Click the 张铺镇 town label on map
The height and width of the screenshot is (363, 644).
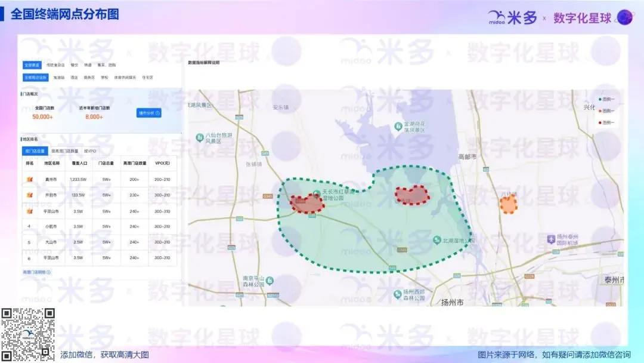[x=254, y=164]
